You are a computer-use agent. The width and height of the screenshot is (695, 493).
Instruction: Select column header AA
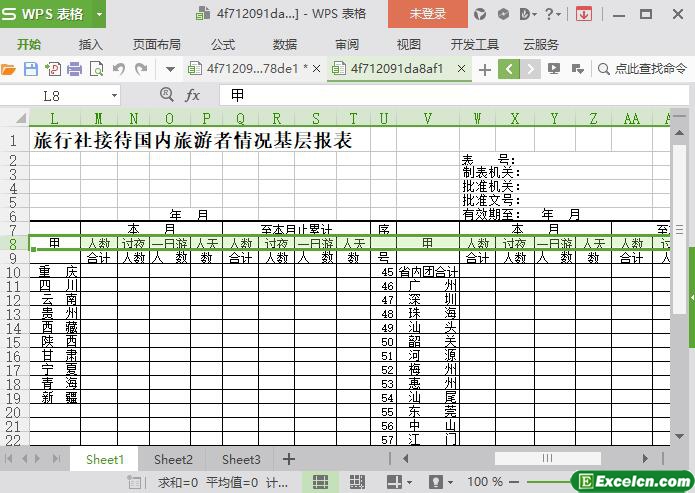tap(632, 118)
